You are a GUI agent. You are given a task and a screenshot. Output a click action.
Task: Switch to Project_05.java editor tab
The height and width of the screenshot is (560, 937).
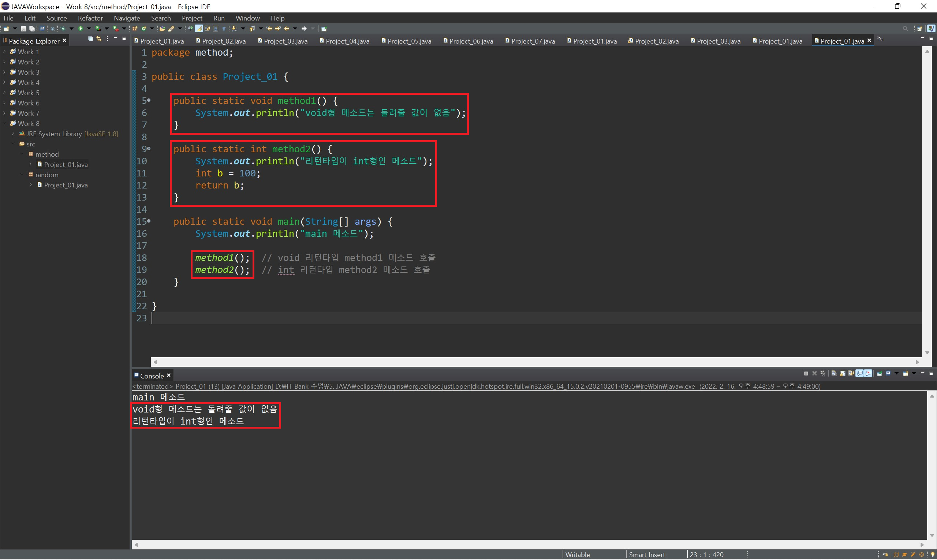(409, 41)
